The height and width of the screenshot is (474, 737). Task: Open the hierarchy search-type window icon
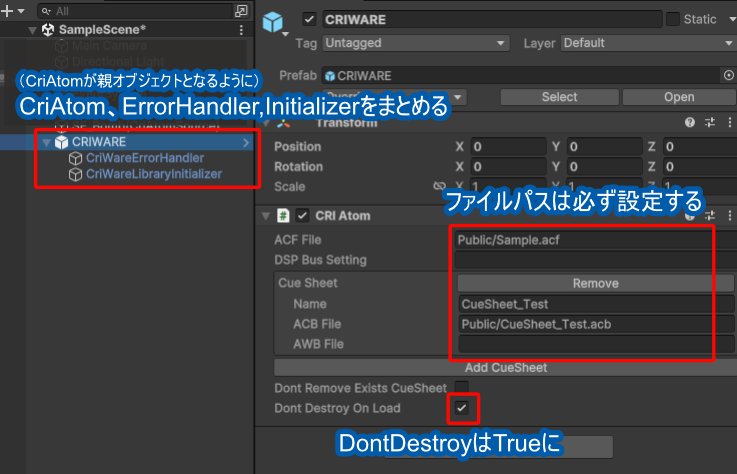tap(241, 11)
